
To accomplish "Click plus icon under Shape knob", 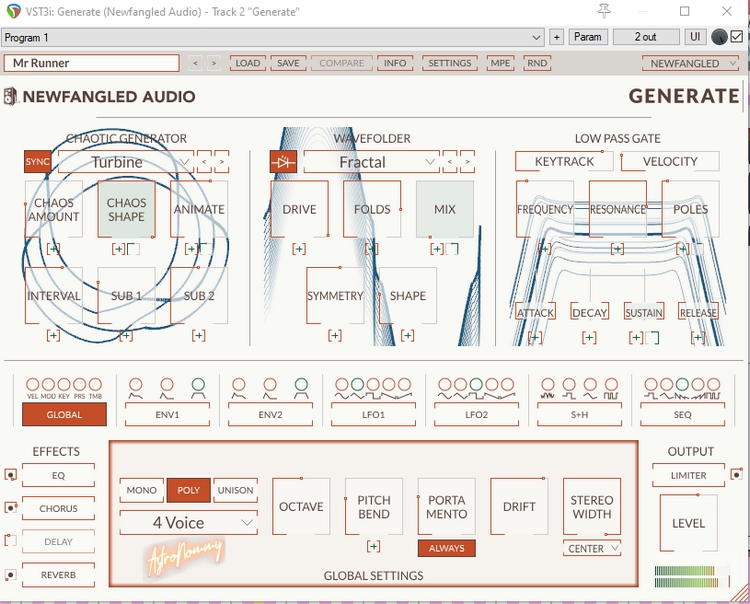I will click(x=408, y=336).
